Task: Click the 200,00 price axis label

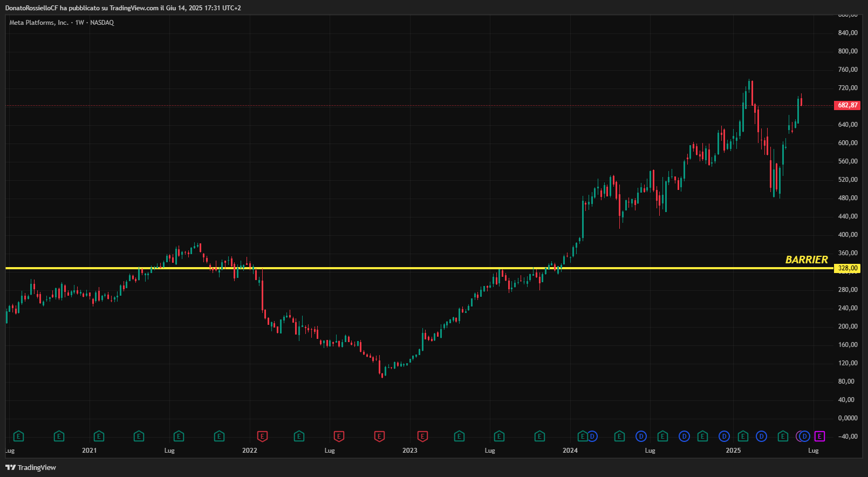Action: tap(848, 326)
